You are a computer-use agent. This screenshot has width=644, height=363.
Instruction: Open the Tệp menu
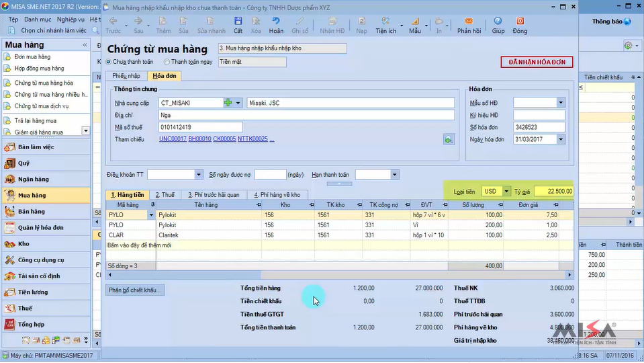point(13,19)
